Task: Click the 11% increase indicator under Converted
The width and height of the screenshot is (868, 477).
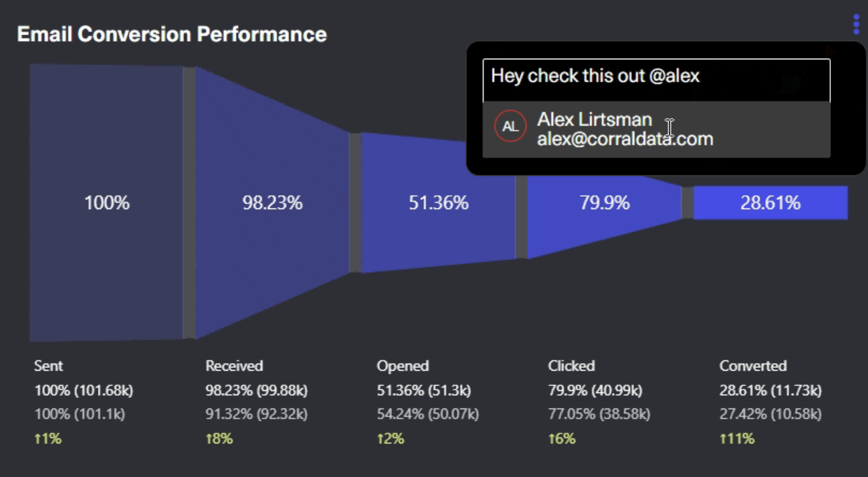Action: (737, 439)
